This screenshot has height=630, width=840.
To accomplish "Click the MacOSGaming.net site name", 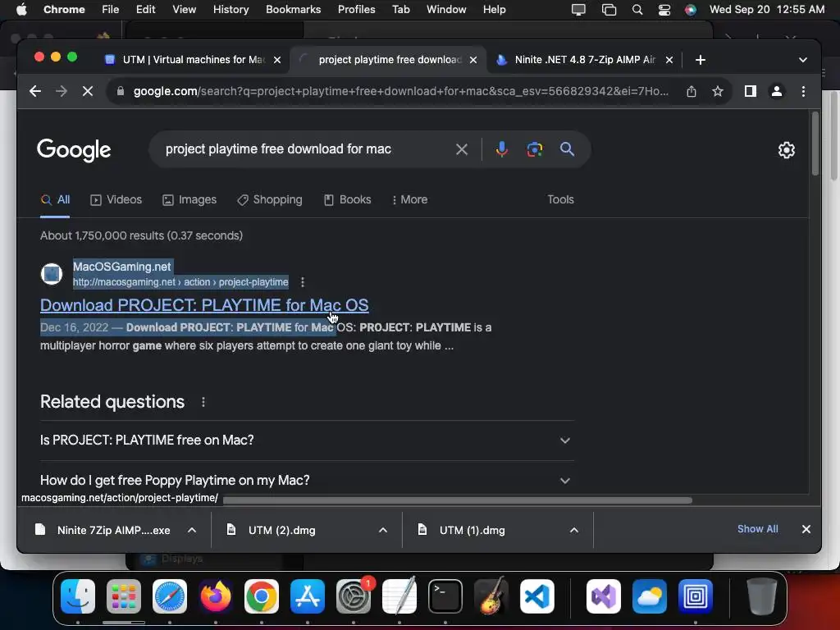I will coord(122,267).
